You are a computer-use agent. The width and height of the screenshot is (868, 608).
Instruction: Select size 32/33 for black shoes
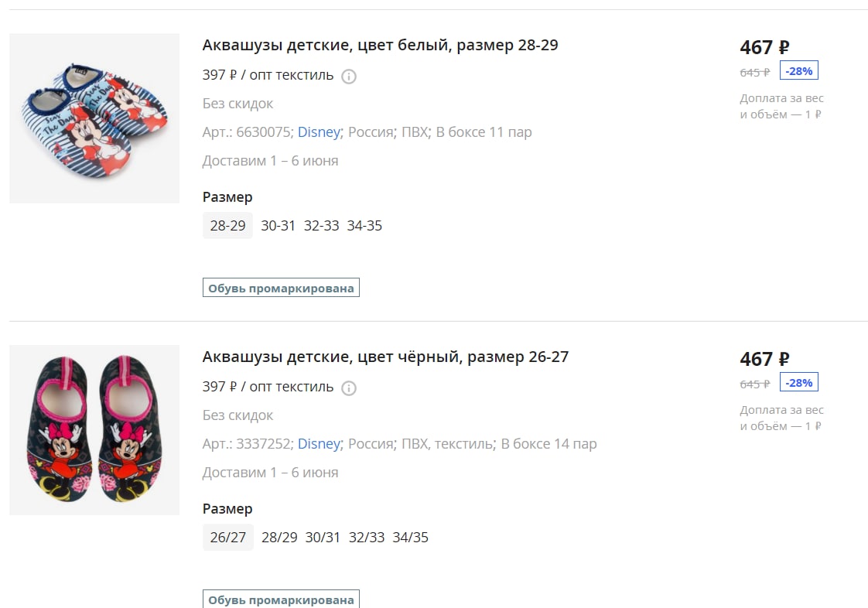(x=367, y=537)
